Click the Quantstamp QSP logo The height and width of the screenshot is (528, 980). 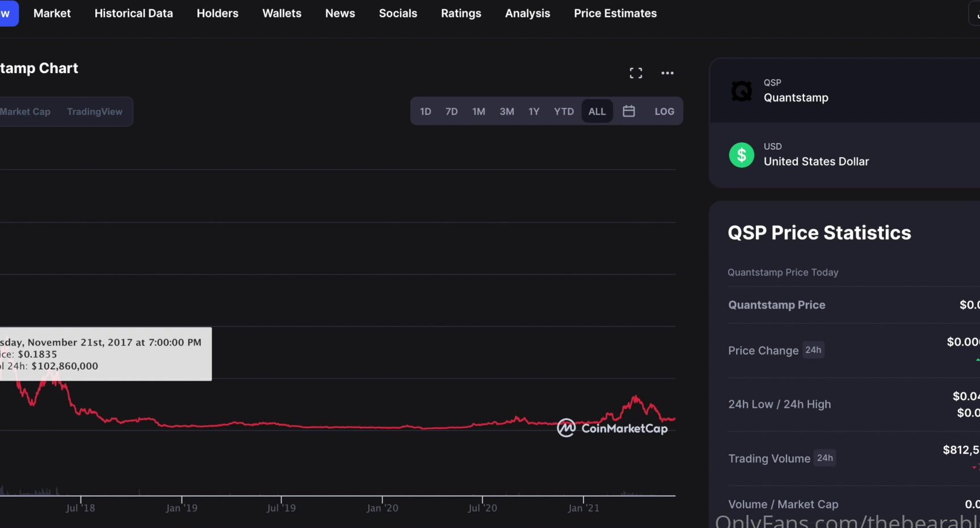tap(741, 91)
